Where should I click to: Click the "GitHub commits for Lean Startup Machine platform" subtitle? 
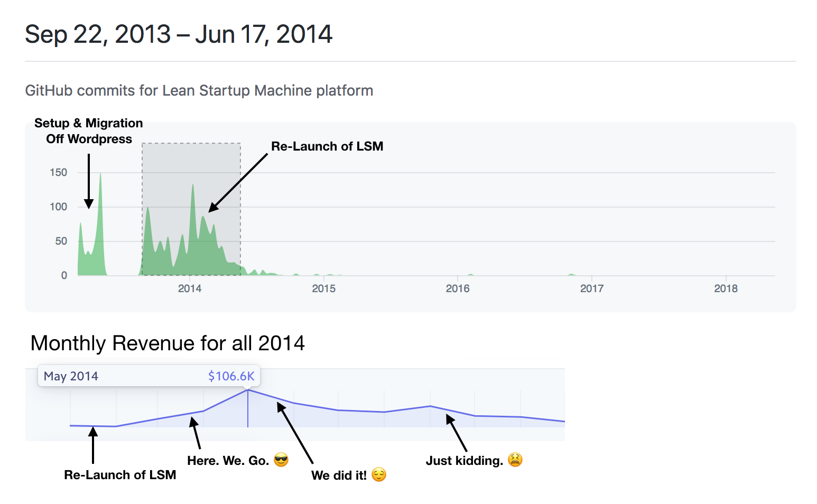click(199, 91)
